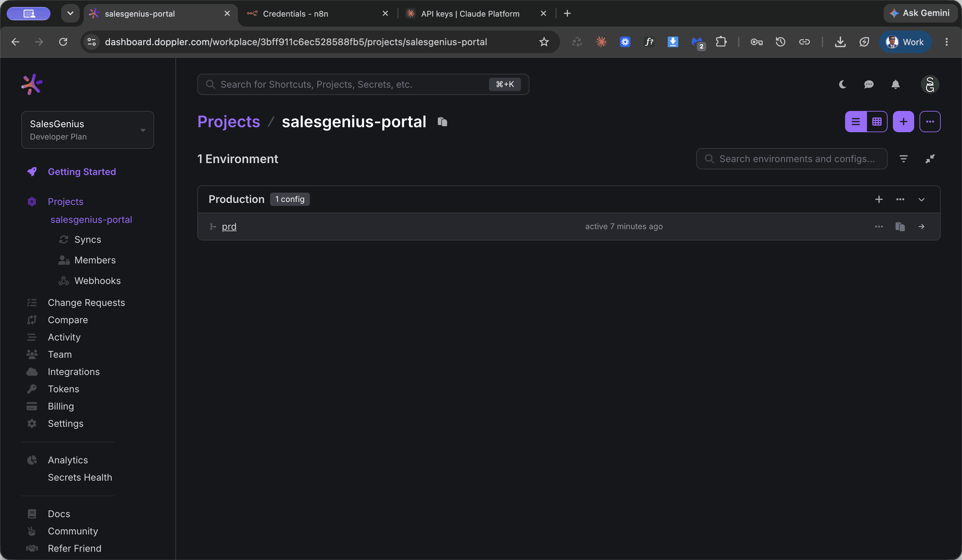Open project more options menu
The width and height of the screenshot is (962, 560).
(930, 122)
